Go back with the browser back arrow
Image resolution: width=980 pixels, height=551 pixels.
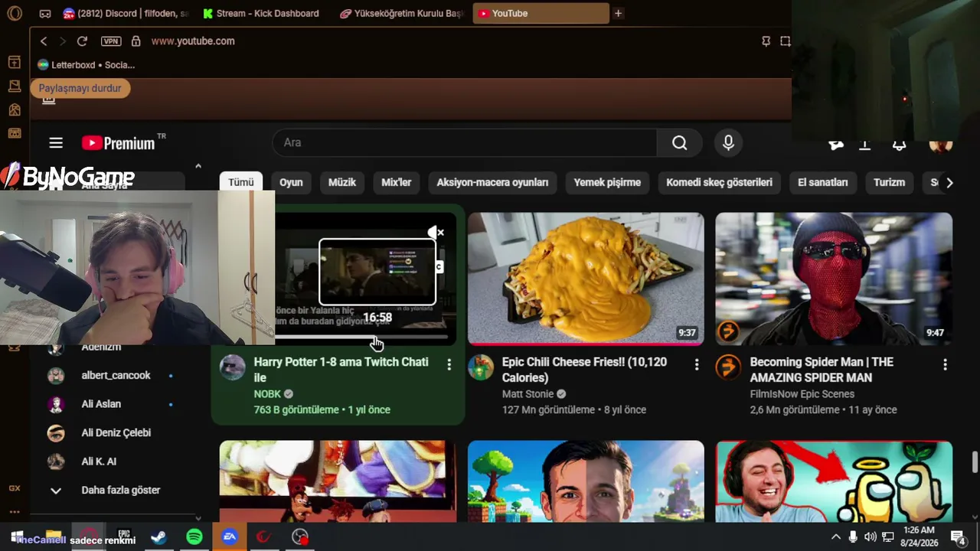point(44,41)
